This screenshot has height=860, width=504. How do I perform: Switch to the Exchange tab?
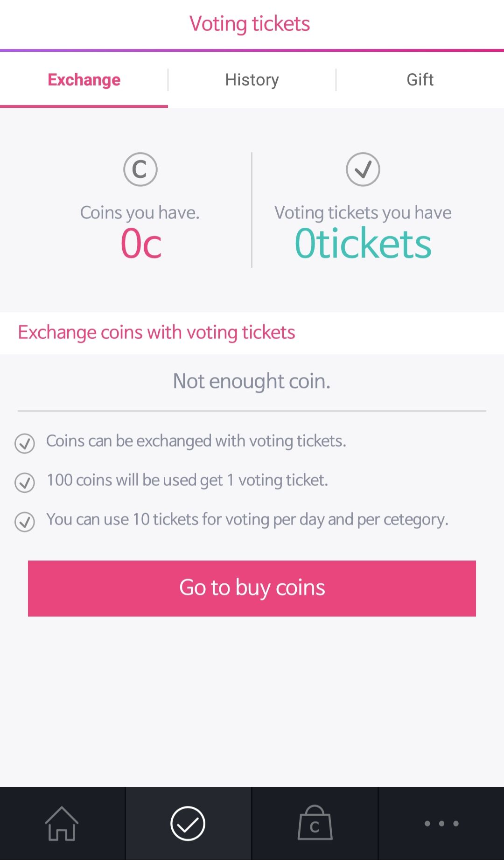84,80
